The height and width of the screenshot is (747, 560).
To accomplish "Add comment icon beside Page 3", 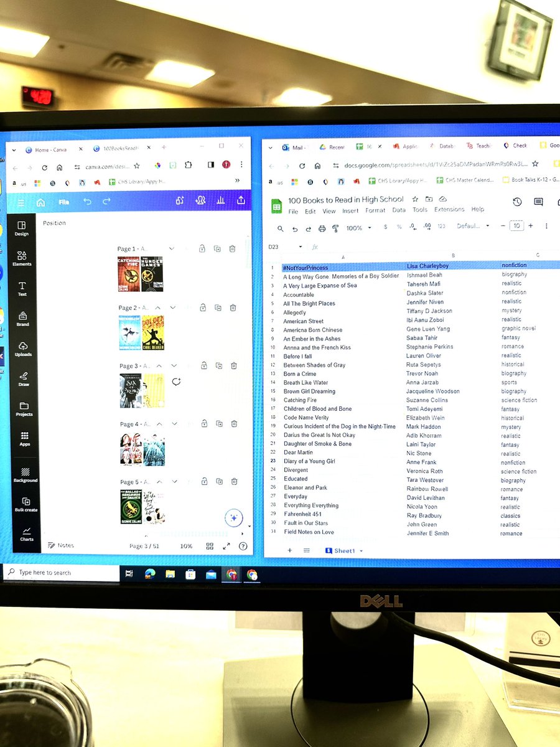I will tap(176, 382).
